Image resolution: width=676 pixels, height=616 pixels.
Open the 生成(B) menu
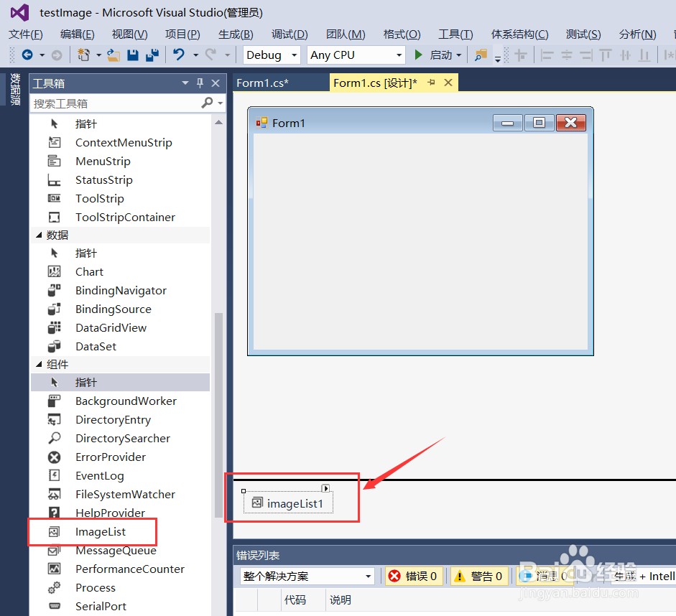(236, 34)
